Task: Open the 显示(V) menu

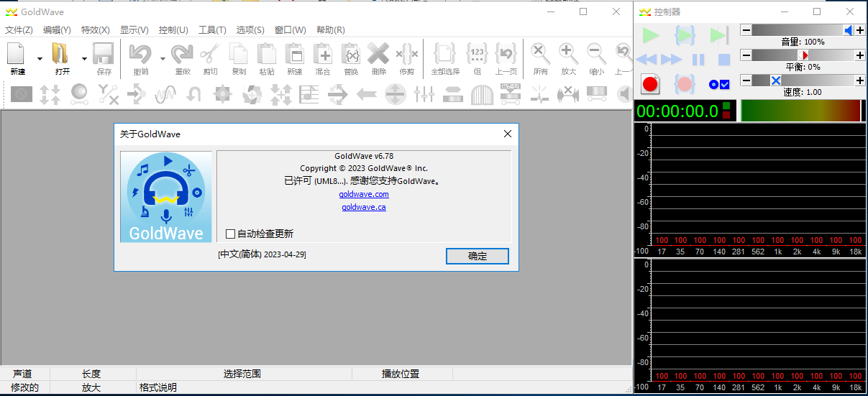Action: [134, 29]
